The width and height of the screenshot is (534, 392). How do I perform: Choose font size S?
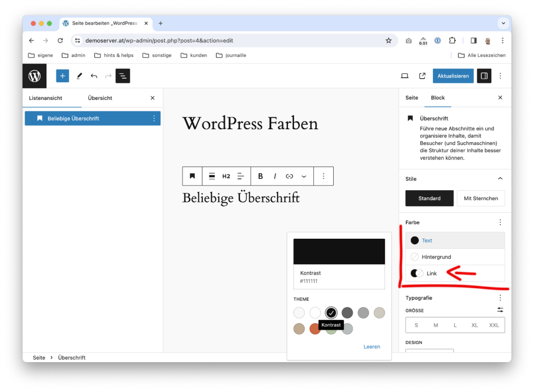coord(416,325)
